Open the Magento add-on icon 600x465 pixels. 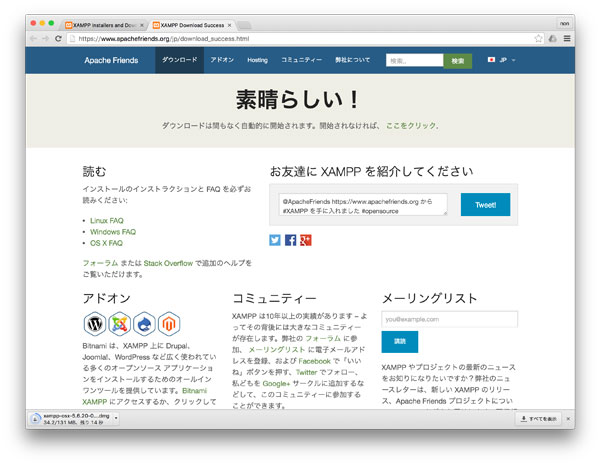click(x=169, y=324)
